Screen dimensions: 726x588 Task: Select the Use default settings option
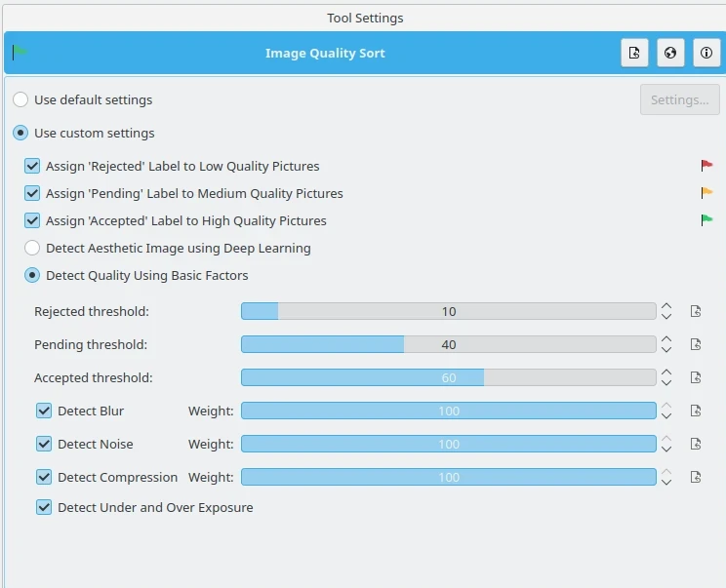coord(20,100)
